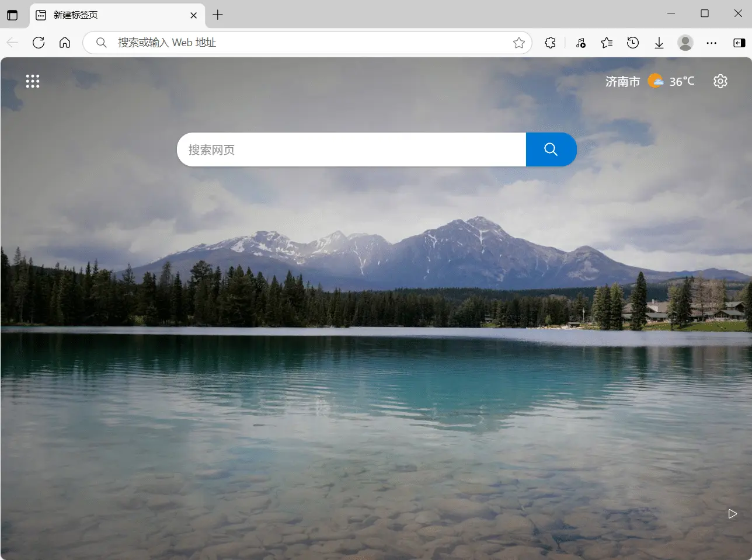752x560 pixels.
Task: Open the Favorites list icon
Action: (x=607, y=43)
